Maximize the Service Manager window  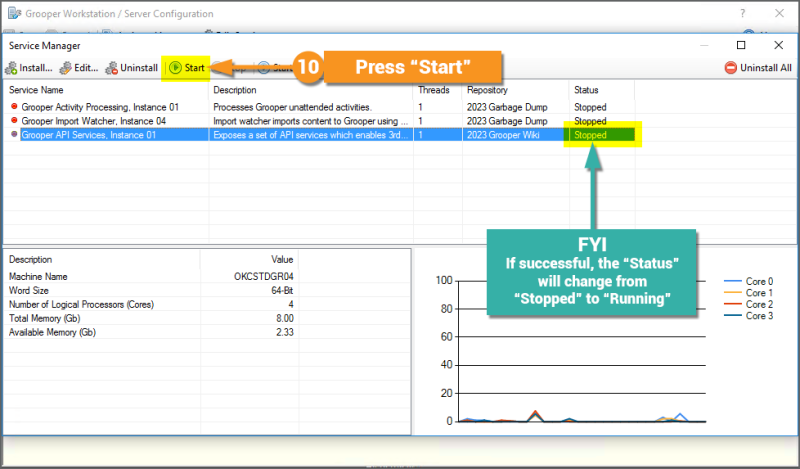click(741, 45)
